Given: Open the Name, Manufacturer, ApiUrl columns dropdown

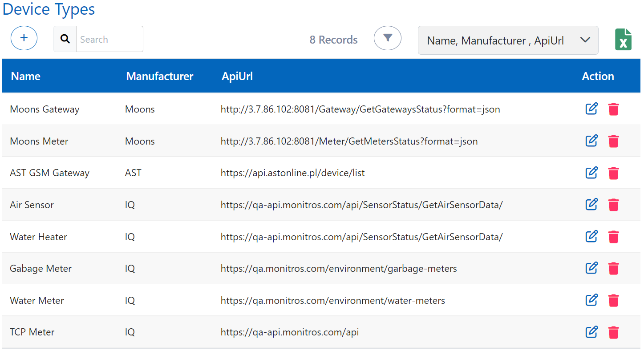Looking at the screenshot, I should click(x=508, y=40).
